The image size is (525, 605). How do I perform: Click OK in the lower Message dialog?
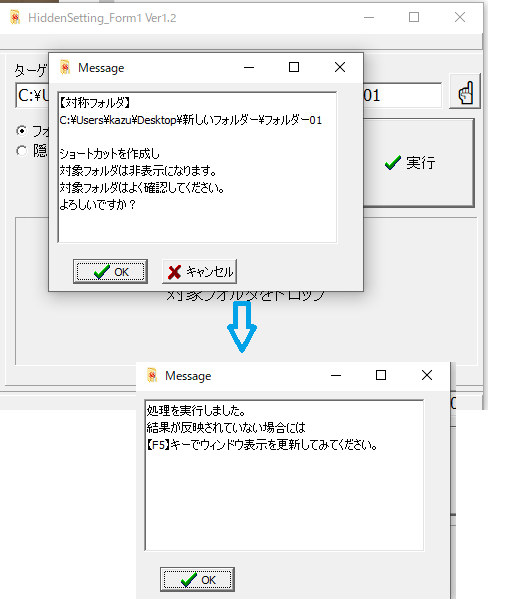click(x=197, y=580)
